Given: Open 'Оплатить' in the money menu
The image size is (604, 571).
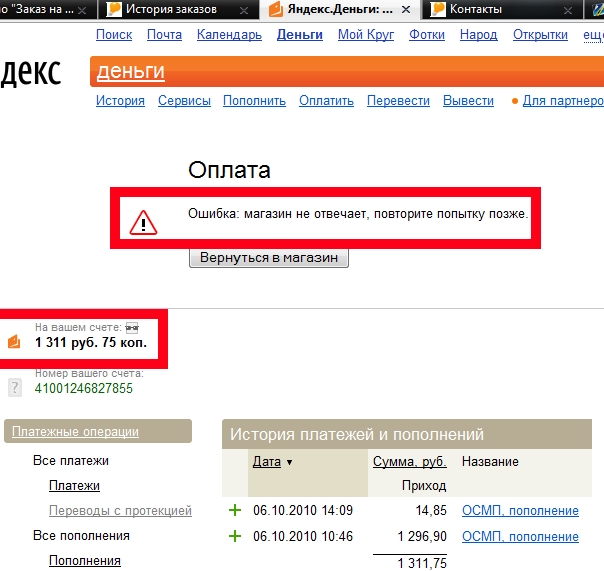Looking at the screenshot, I should pos(326,101).
